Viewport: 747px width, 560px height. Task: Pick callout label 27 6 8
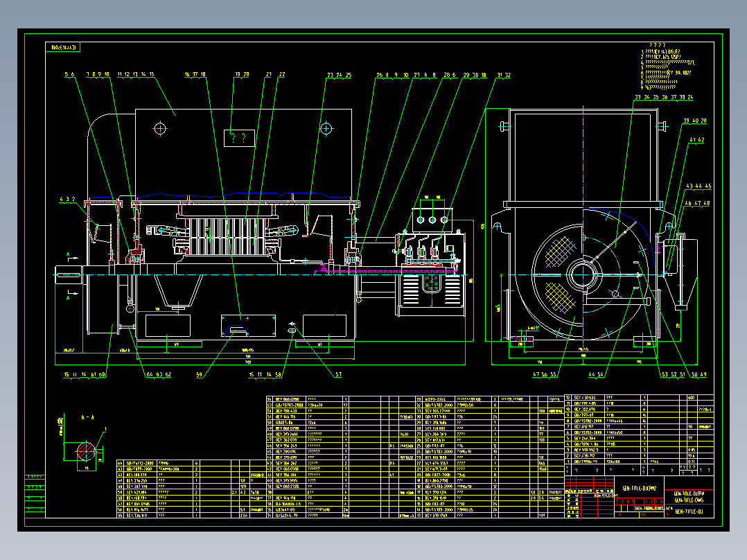(x=425, y=75)
